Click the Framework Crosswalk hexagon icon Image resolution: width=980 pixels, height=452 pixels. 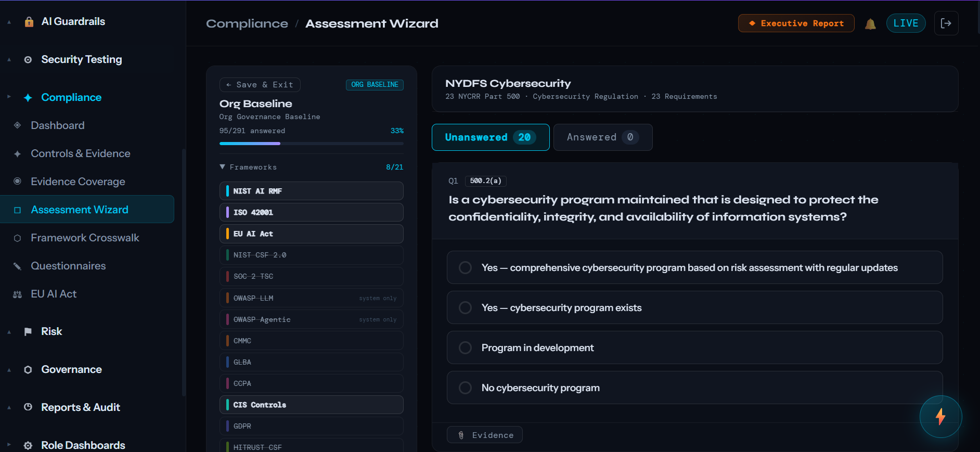coord(18,238)
